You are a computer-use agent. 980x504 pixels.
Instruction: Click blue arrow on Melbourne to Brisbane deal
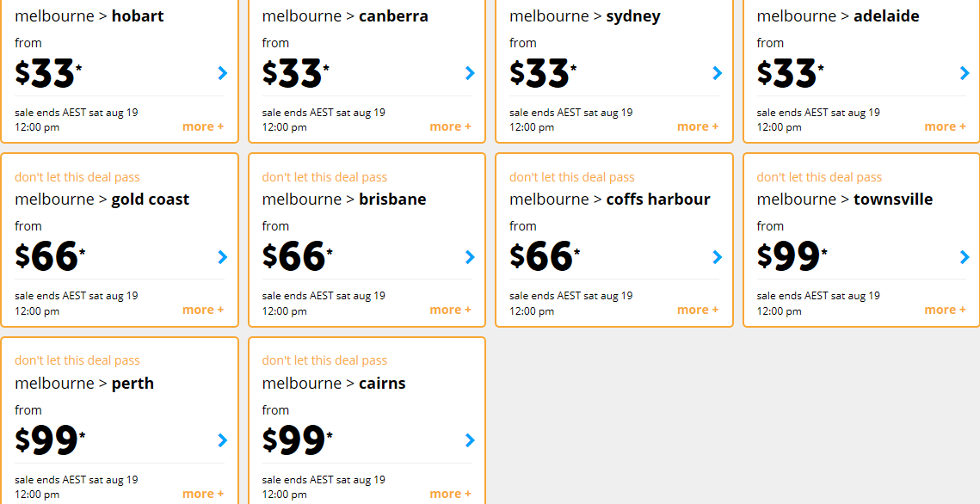[470, 257]
